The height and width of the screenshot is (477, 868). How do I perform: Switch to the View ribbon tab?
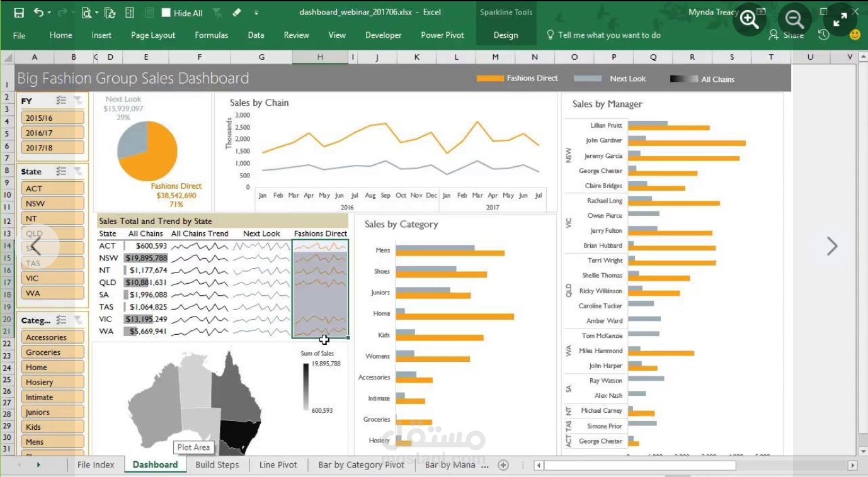point(337,35)
